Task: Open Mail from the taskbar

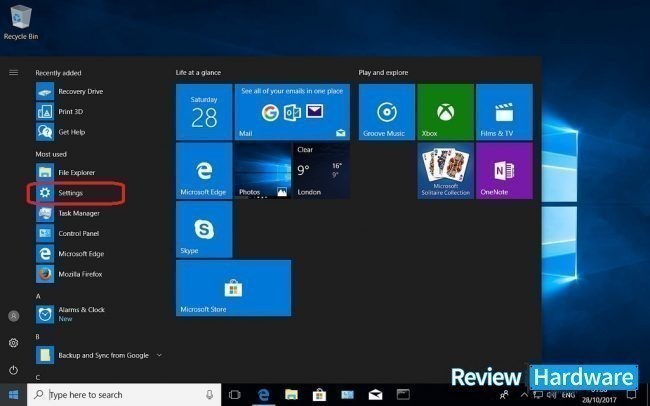Action: coord(375,394)
